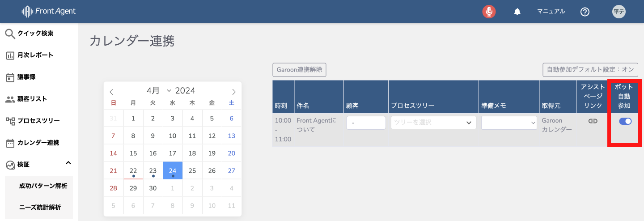This screenshot has height=221, width=644.
Task: Collapse the 検証 sidebar section
Action: pyautogui.click(x=68, y=163)
